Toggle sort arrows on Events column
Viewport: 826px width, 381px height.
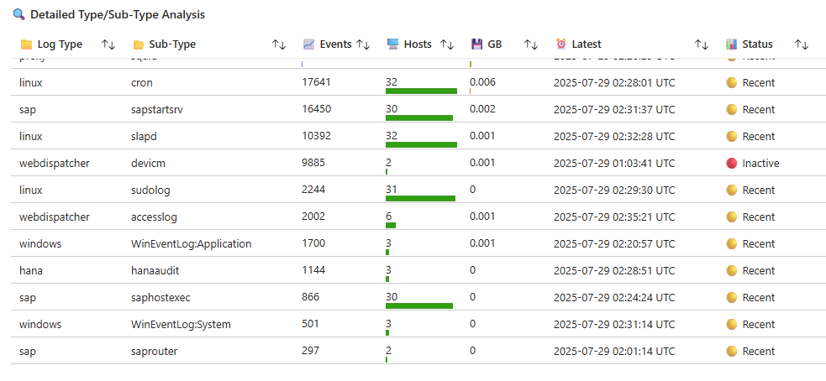[363, 45]
